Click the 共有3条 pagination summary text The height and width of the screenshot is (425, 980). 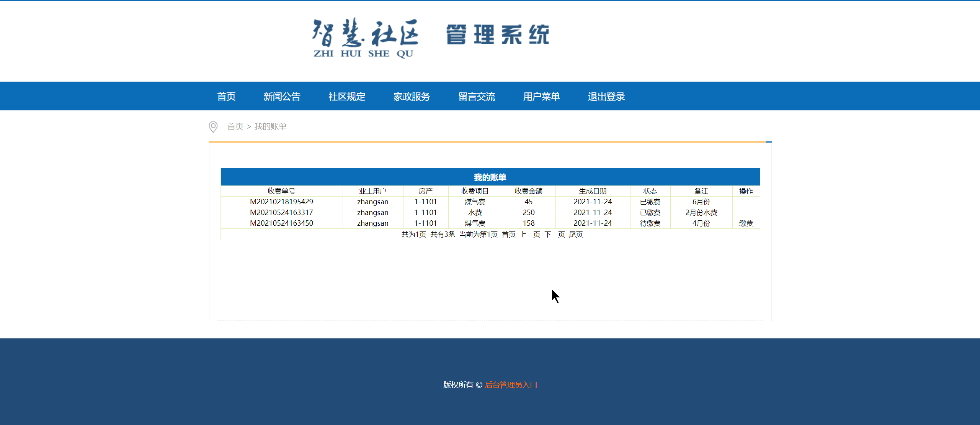click(x=443, y=235)
